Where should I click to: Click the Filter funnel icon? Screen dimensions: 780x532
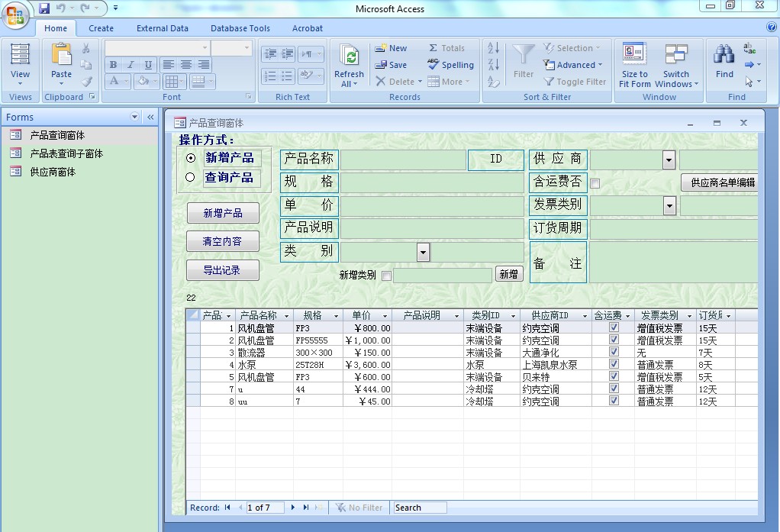(x=524, y=56)
